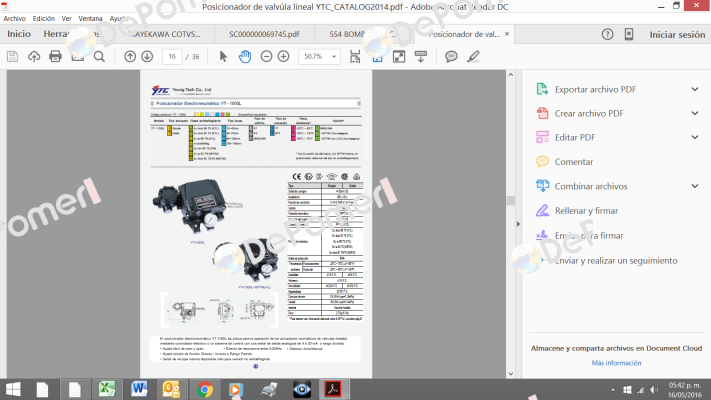This screenshot has width=711, height=400.
Task: Click the vertical document scrollbar thumb
Action: tap(511, 200)
